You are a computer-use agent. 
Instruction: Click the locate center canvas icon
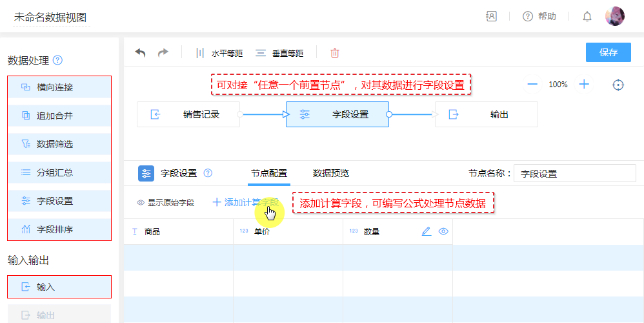[x=618, y=85]
